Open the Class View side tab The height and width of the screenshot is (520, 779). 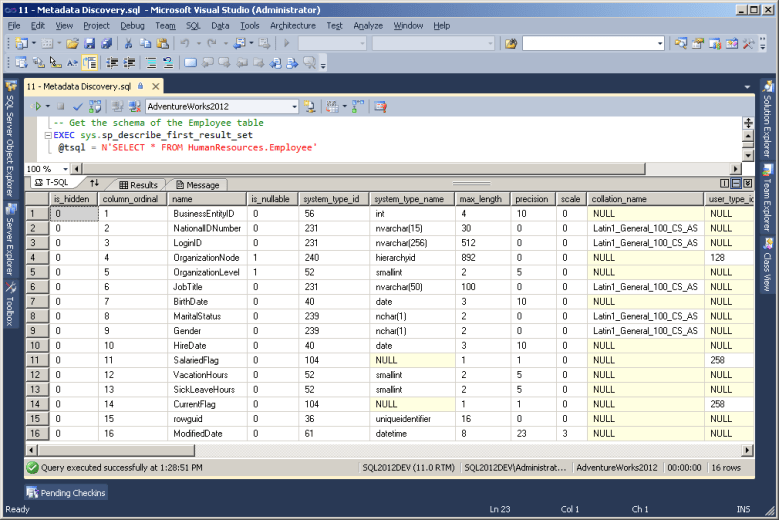pos(768,265)
